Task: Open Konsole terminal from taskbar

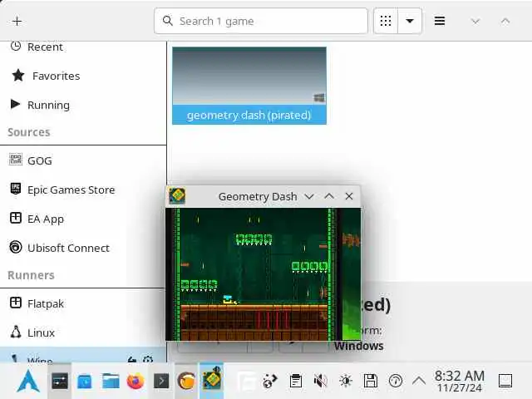Action: [161, 381]
